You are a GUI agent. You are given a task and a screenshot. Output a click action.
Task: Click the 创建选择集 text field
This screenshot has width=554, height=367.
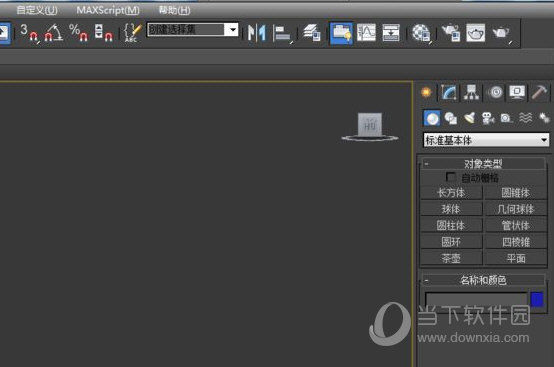pos(186,29)
